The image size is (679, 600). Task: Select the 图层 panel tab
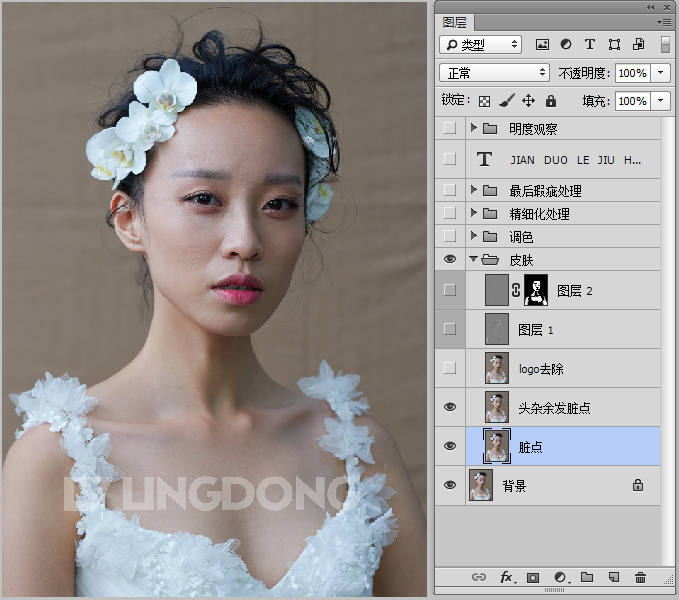[x=454, y=21]
